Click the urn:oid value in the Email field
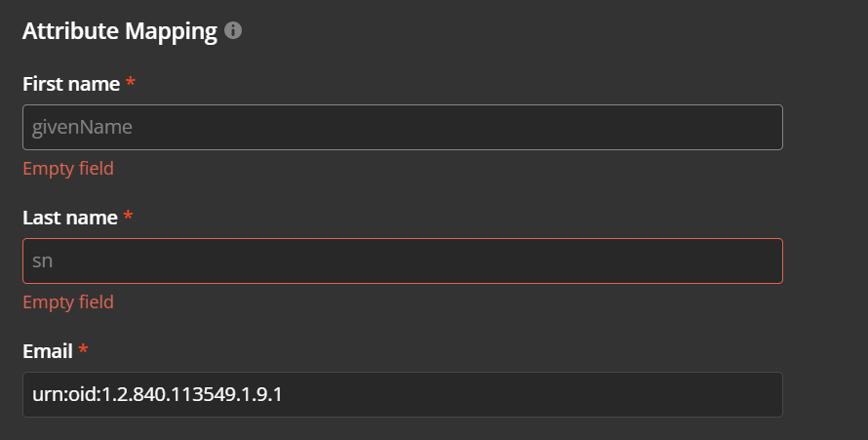This screenshot has width=868, height=440. pyautogui.click(x=156, y=394)
